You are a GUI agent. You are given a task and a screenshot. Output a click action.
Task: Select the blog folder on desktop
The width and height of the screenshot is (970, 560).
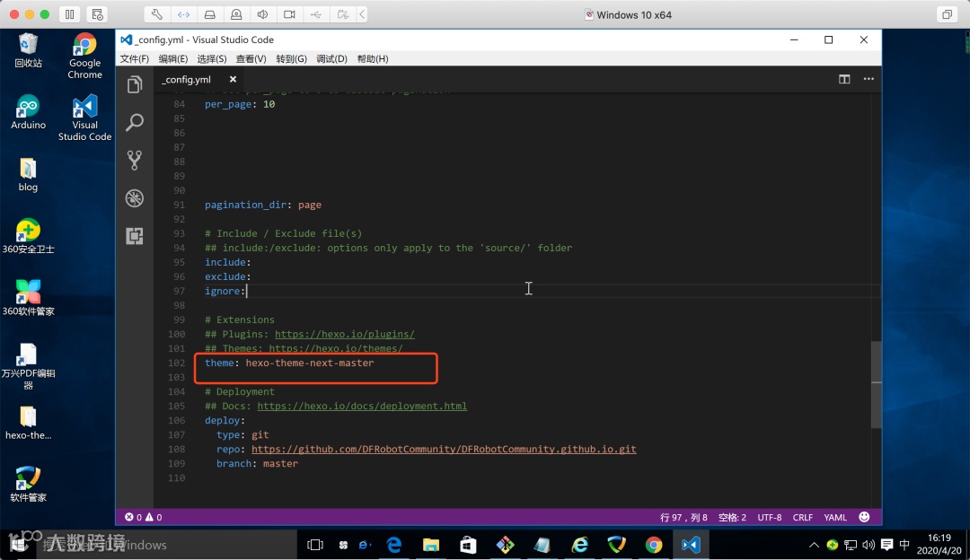point(28,174)
